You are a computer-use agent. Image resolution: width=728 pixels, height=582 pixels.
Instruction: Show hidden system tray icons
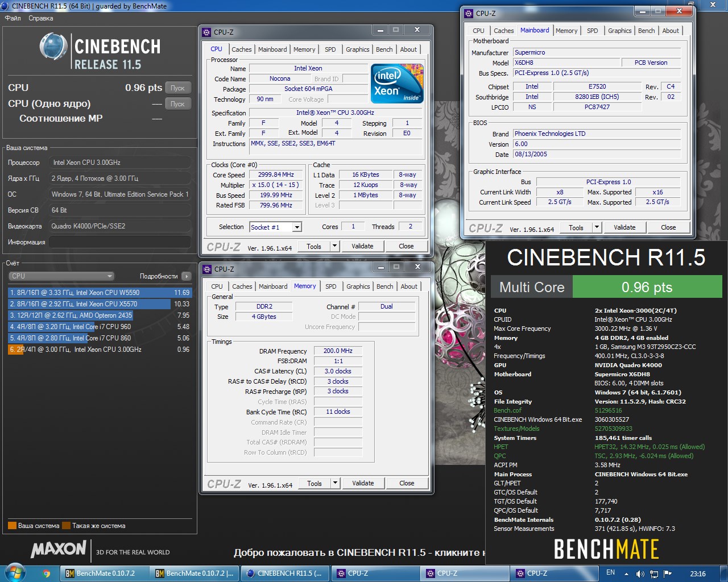point(626,573)
